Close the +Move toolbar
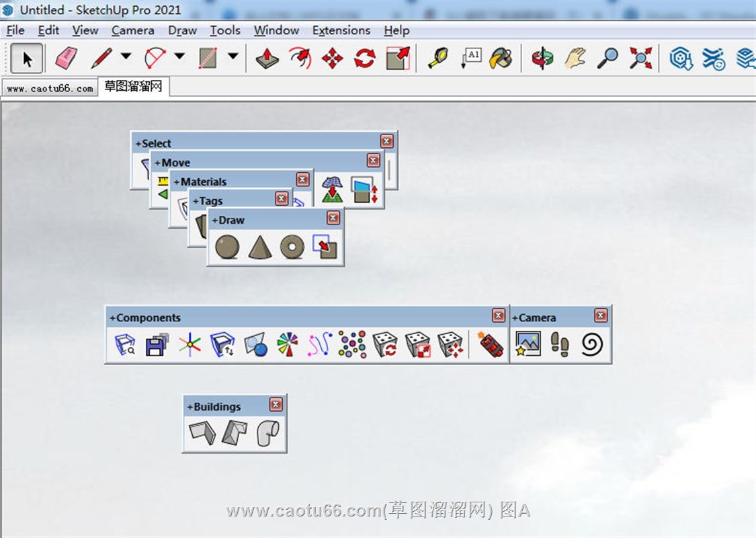The height and width of the screenshot is (538, 756). click(373, 160)
